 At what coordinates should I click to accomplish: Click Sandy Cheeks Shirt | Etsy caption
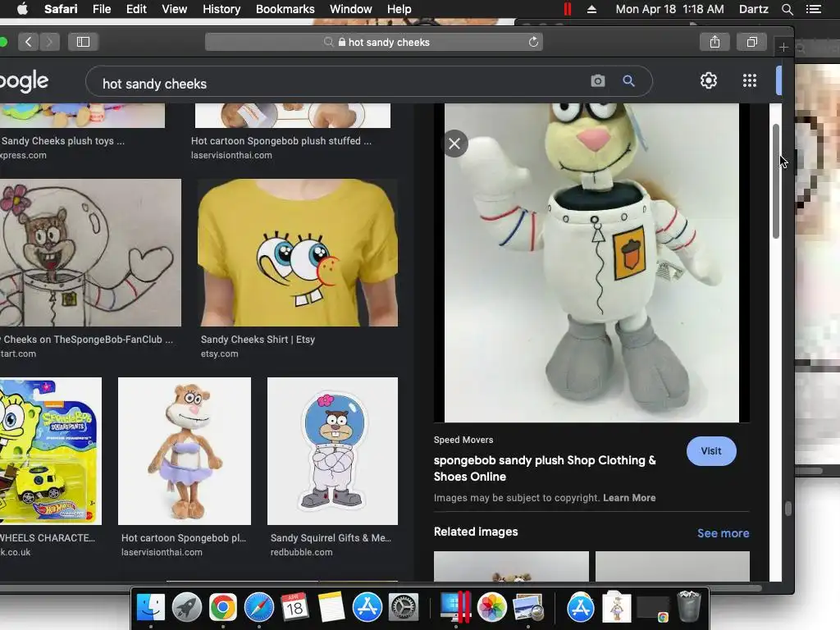pyautogui.click(x=258, y=339)
